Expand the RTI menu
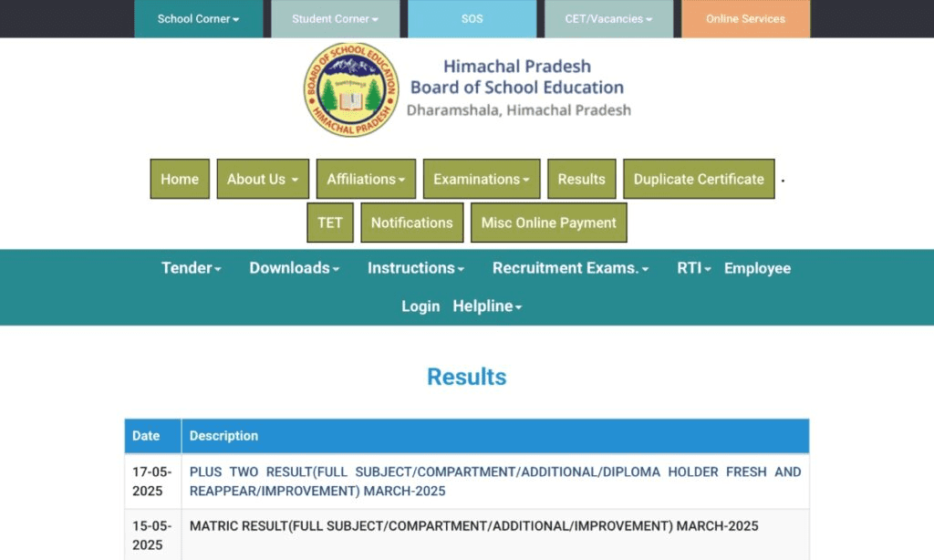Screen dimensions: 934x560 (694, 268)
